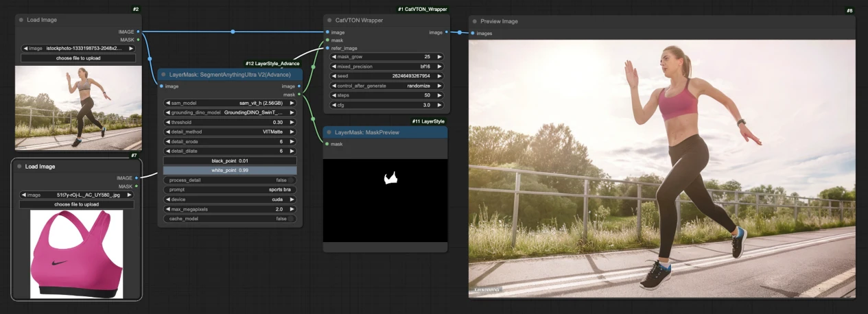Image resolution: width=868 pixels, height=314 pixels.
Task: Click images input port on Preview Image node
Action: (x=472, y=33)
